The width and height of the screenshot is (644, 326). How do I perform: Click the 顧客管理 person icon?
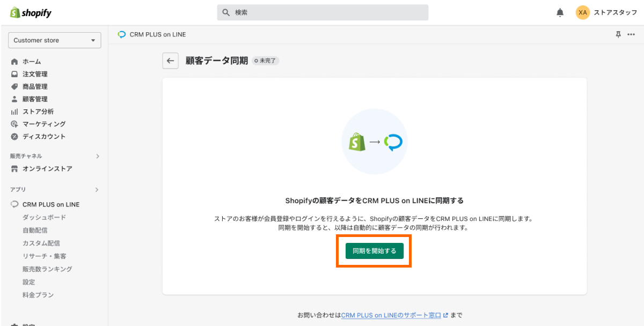(x=14, y=99)
